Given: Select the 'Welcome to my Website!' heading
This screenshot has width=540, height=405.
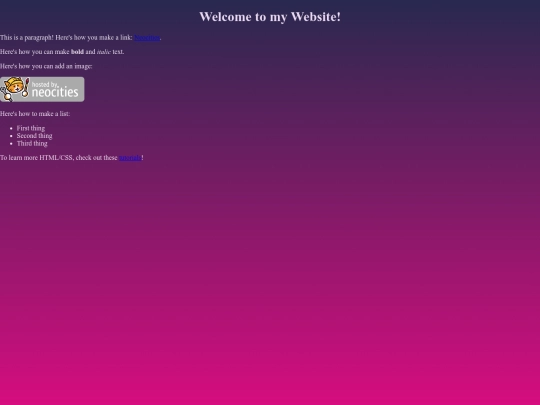Looking at the screenshot, I should point(270,17).
